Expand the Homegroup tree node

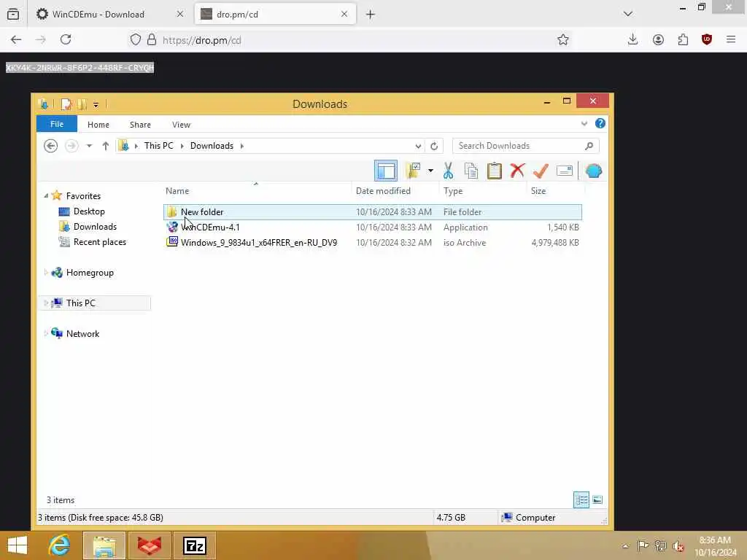point(46,273)
